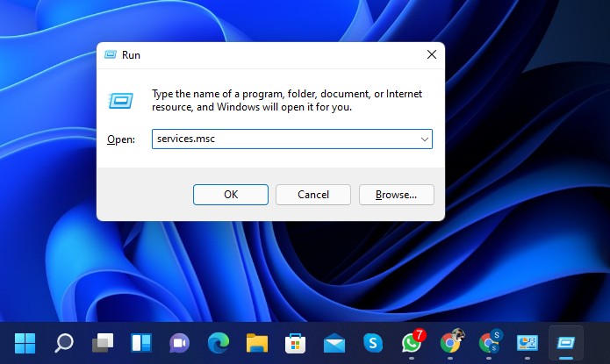Switch to Chrome with S profile badge

coord(490,342)
